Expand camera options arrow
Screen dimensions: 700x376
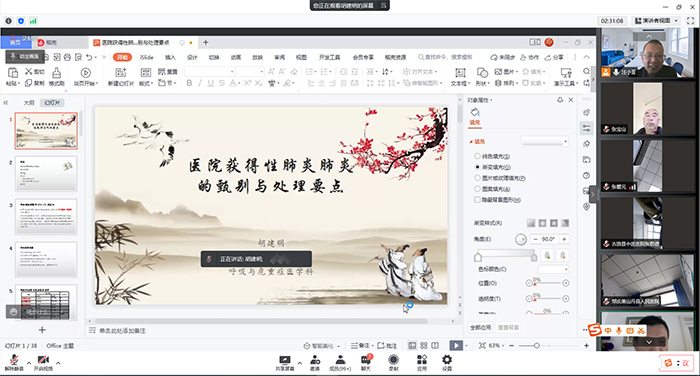point(58,363)
